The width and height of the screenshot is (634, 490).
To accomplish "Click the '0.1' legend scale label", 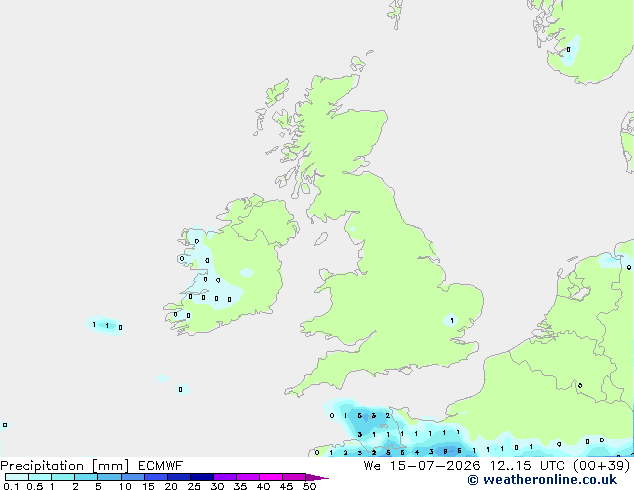I will click(11, 486).
